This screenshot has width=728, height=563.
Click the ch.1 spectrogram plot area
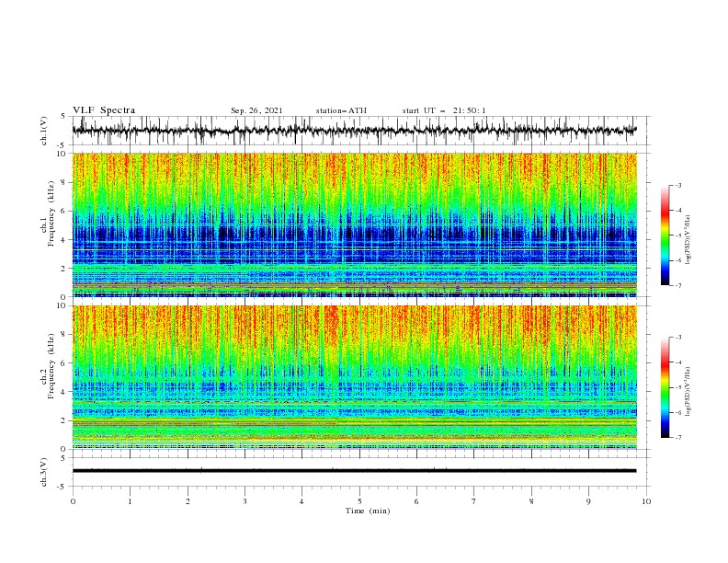click(x=354, y=224)
